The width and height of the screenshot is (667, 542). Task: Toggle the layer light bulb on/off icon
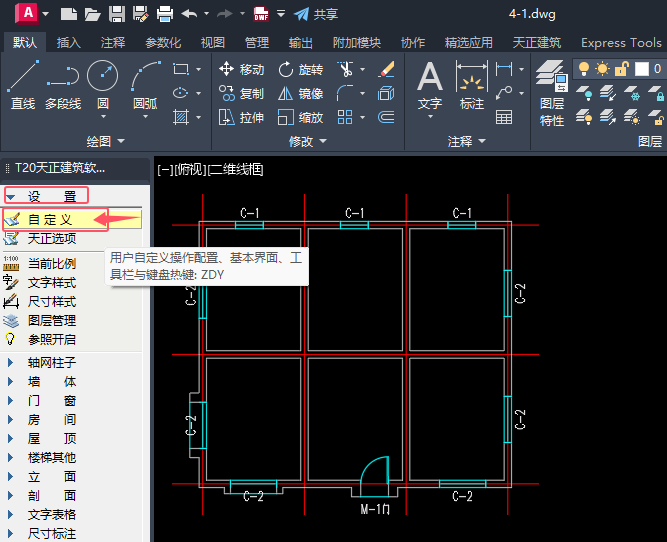(584, 69)
